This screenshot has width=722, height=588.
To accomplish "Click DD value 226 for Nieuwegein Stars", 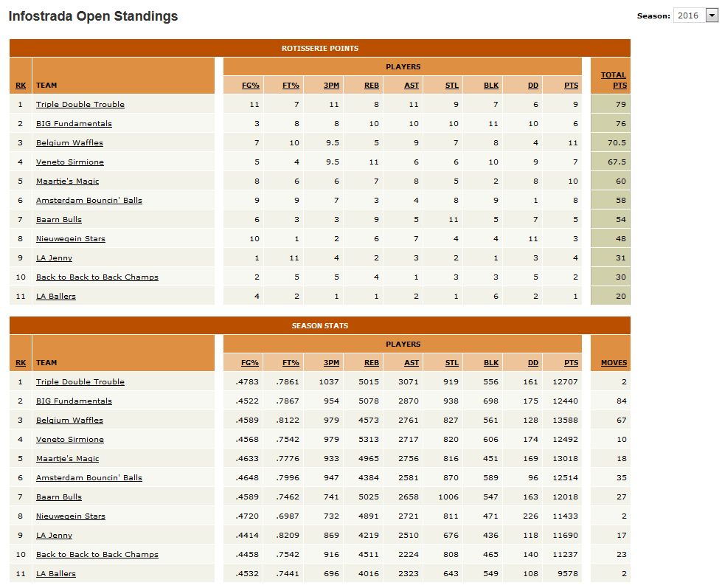I will point(530,516).
